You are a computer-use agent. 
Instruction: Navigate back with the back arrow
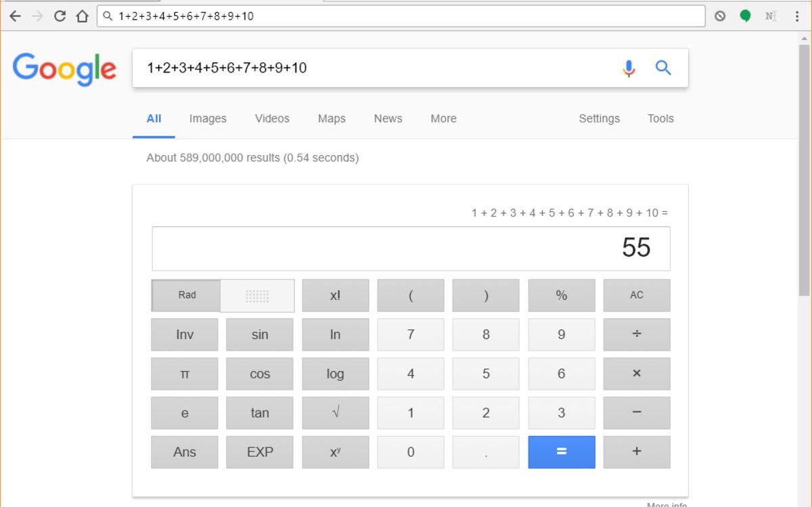pos(15,16)
